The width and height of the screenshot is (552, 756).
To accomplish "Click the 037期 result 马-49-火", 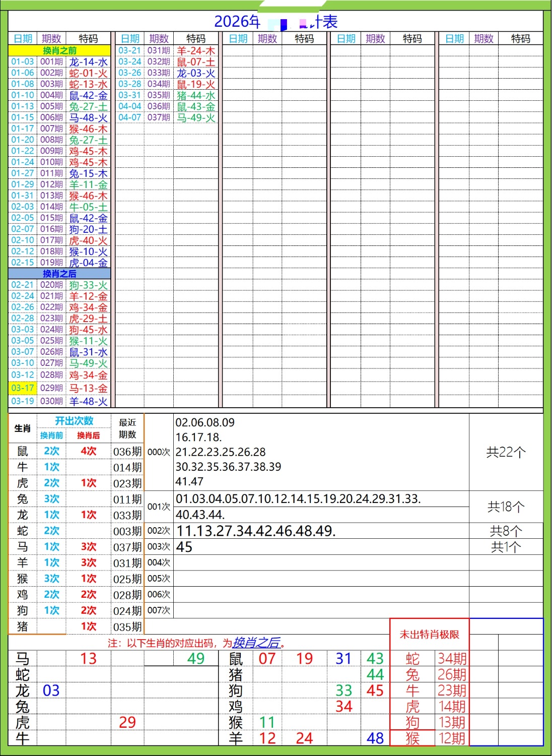I will click(x=196, y=117).
